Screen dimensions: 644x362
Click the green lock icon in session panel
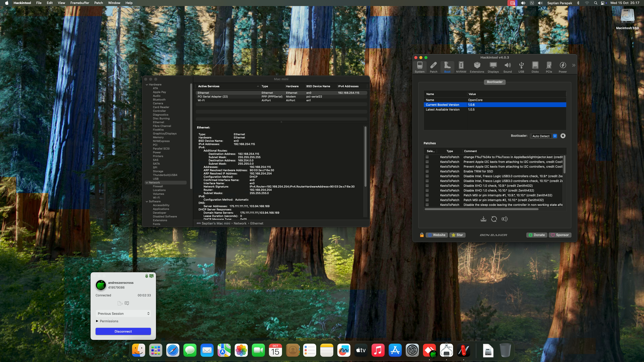[146, 276]
